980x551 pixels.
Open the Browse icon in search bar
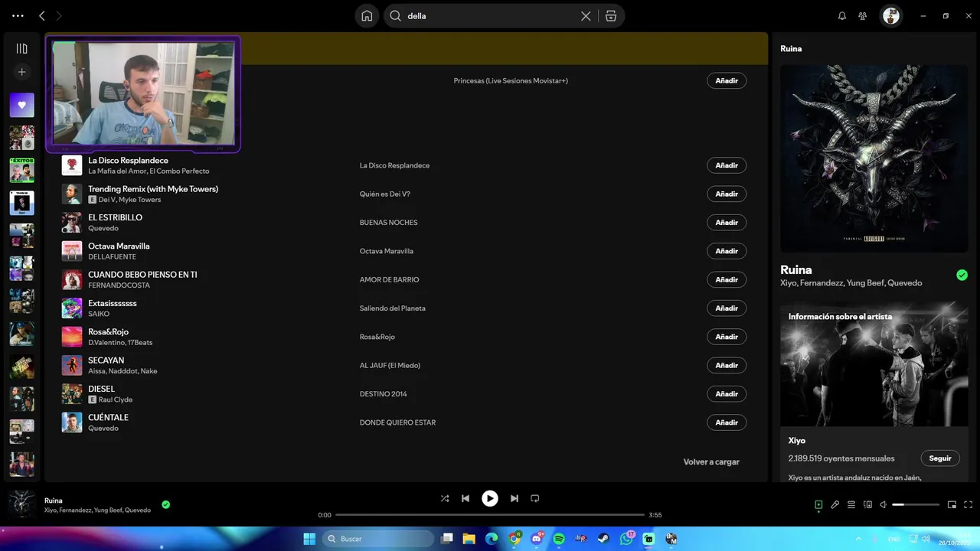(x=611, y=16)
